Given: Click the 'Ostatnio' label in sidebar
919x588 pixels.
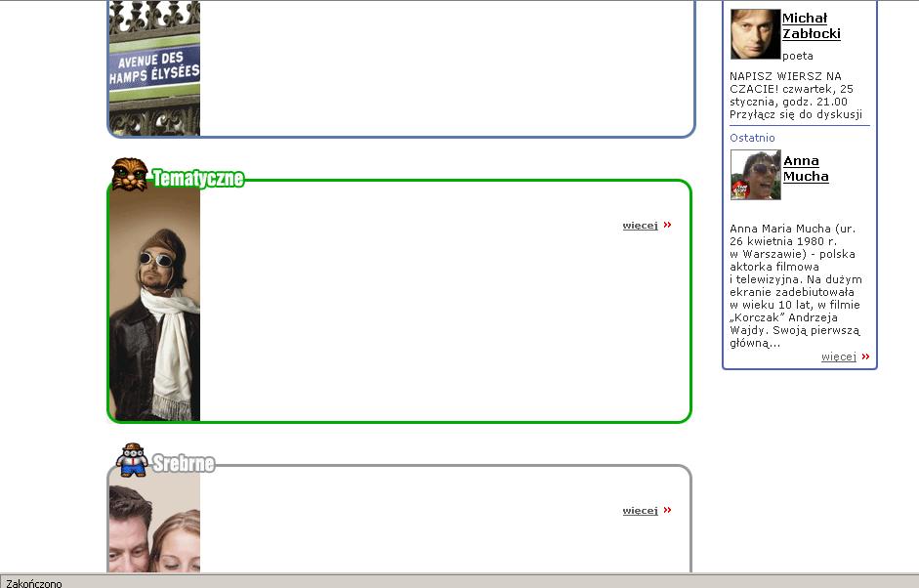Looking at the screenshot, I should point(752,138).
